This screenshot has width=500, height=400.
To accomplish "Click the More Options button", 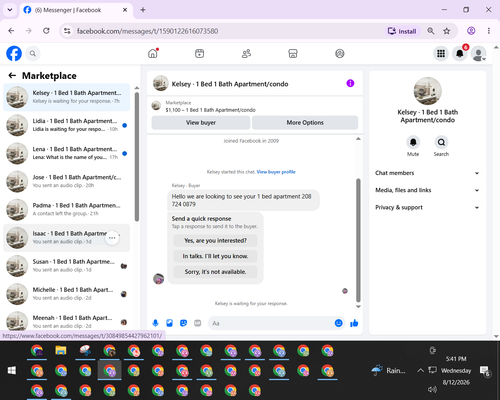I will pos(305,122).
